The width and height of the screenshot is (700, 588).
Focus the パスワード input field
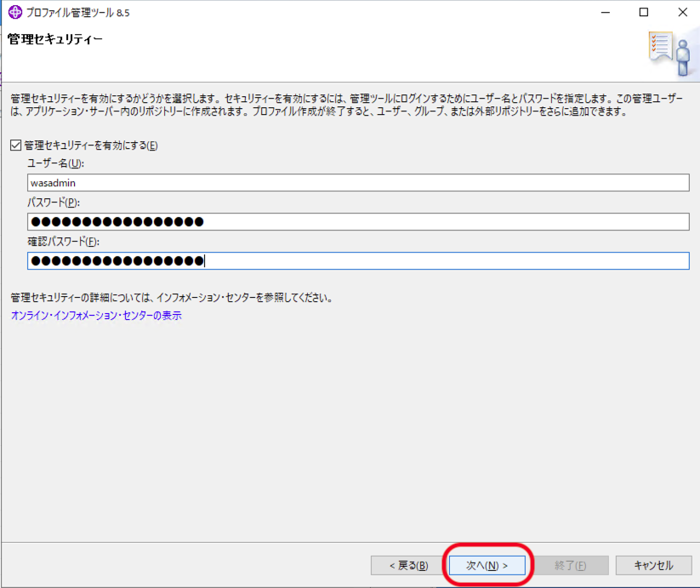(358, 221)
